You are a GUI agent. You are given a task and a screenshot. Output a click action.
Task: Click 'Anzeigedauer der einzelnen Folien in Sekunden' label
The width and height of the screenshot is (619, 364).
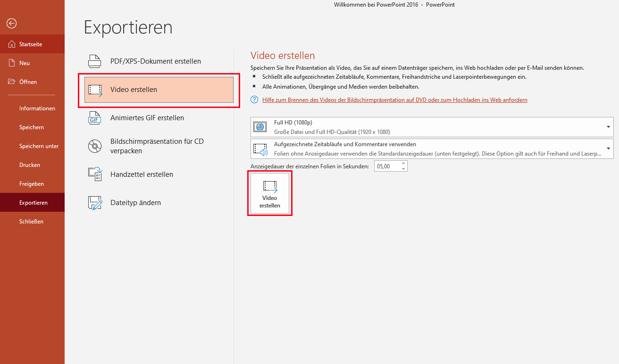coord(309,166)
